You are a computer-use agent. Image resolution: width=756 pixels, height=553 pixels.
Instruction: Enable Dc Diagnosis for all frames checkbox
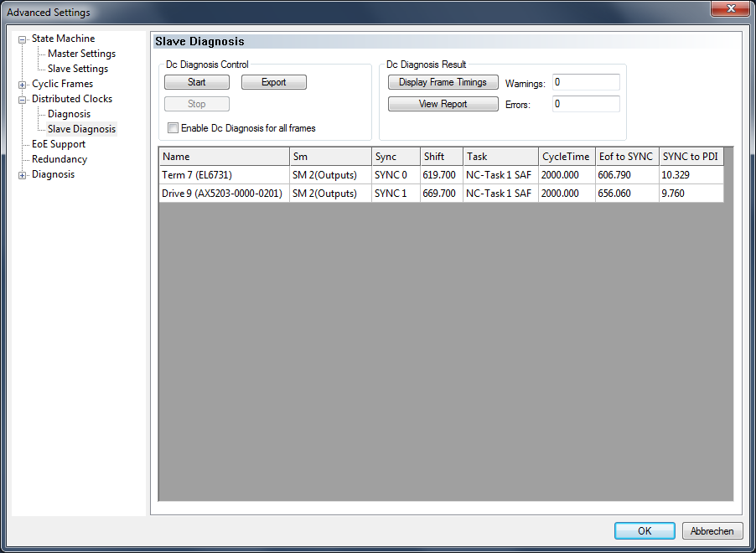pyautogui.click(x=173, y=128)
